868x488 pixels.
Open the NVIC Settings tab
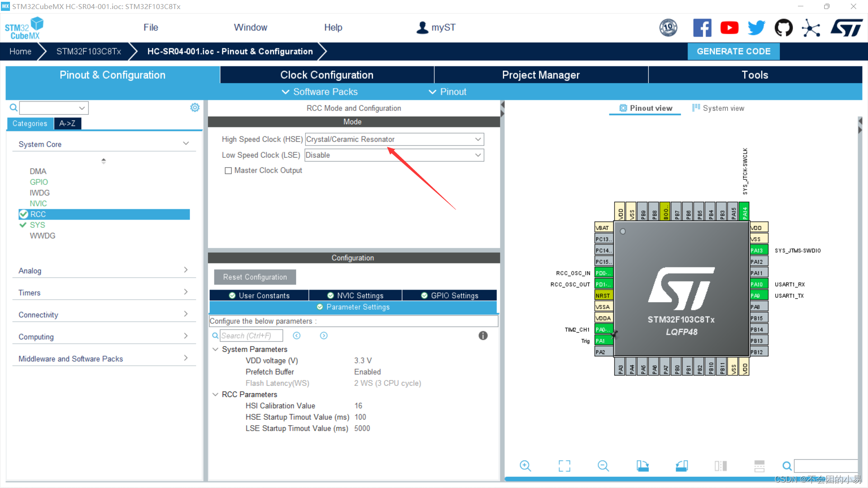coord(355,296)
